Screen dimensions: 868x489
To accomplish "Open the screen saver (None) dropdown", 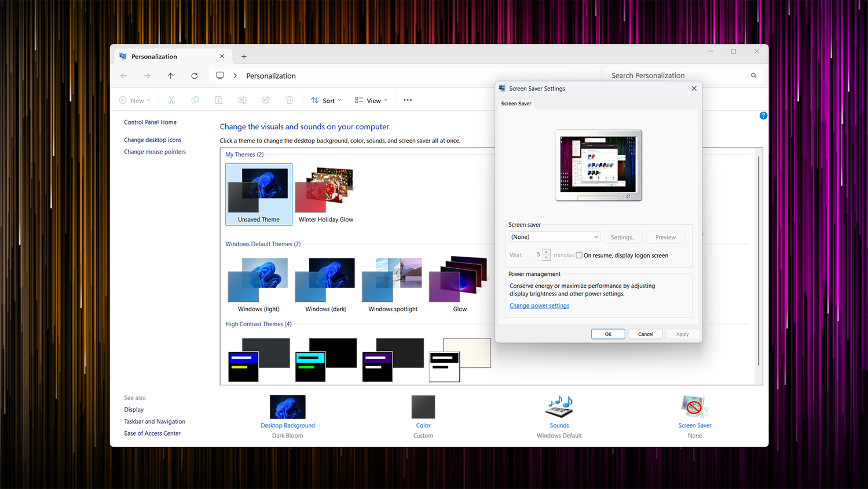I will [x=555, y=237].
